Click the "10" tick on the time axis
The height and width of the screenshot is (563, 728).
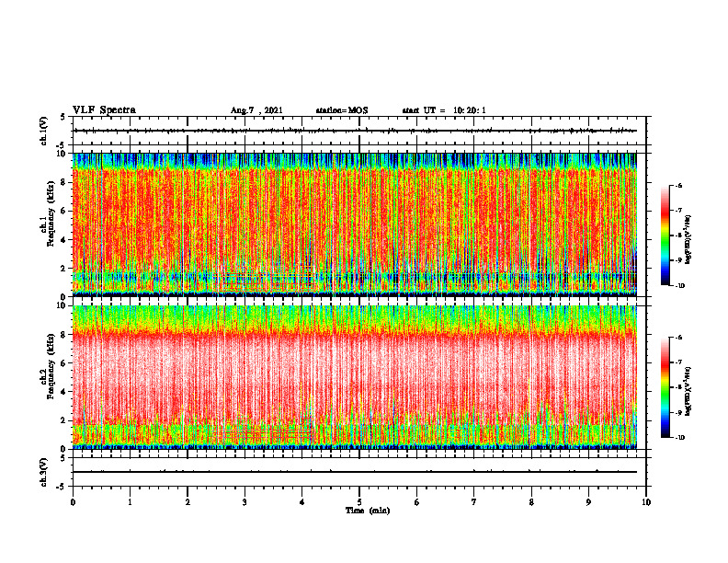tap(646, 502)
